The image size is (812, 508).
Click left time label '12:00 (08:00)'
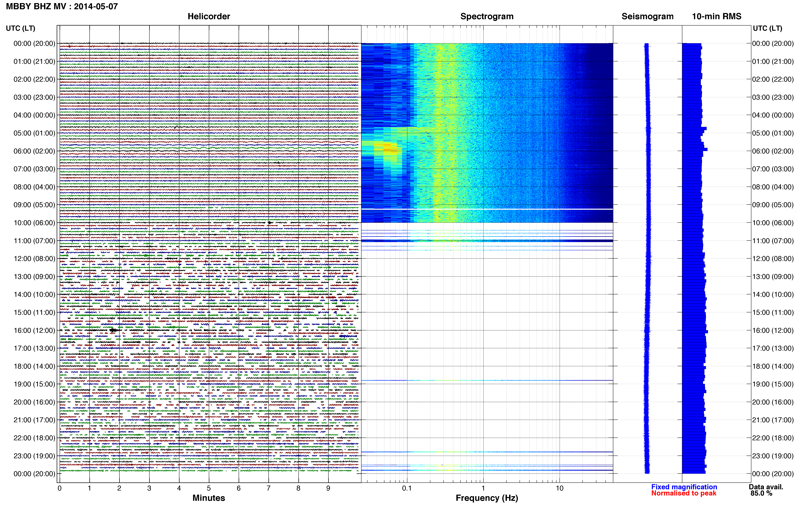click(34, 259)
